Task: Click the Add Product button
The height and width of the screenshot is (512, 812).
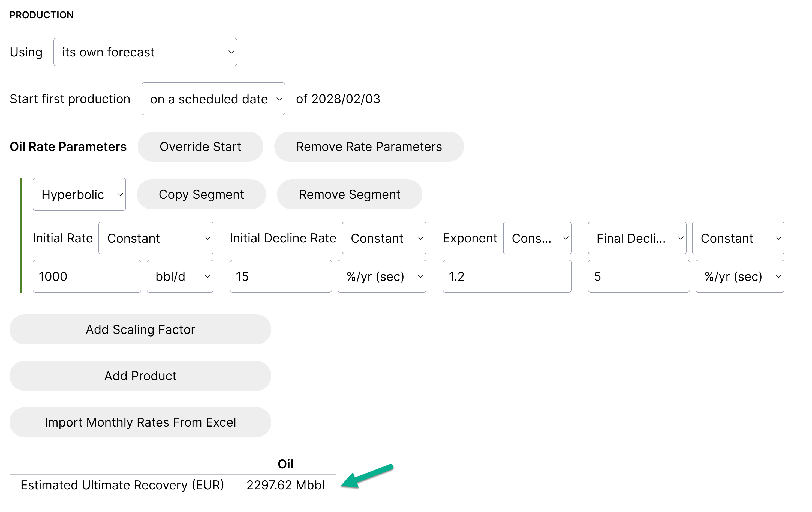Action: 140,376
